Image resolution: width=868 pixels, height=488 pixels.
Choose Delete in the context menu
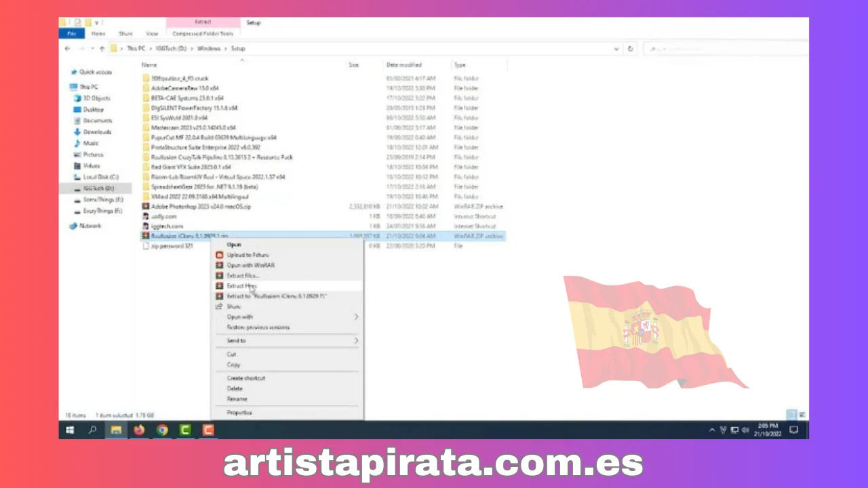(288, 389)
